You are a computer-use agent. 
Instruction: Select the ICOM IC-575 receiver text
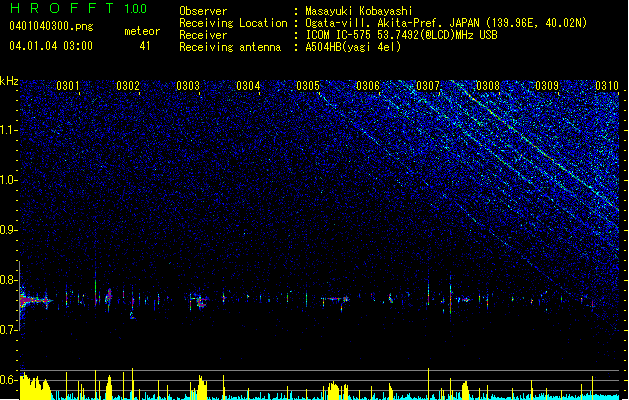click(401, 35)
